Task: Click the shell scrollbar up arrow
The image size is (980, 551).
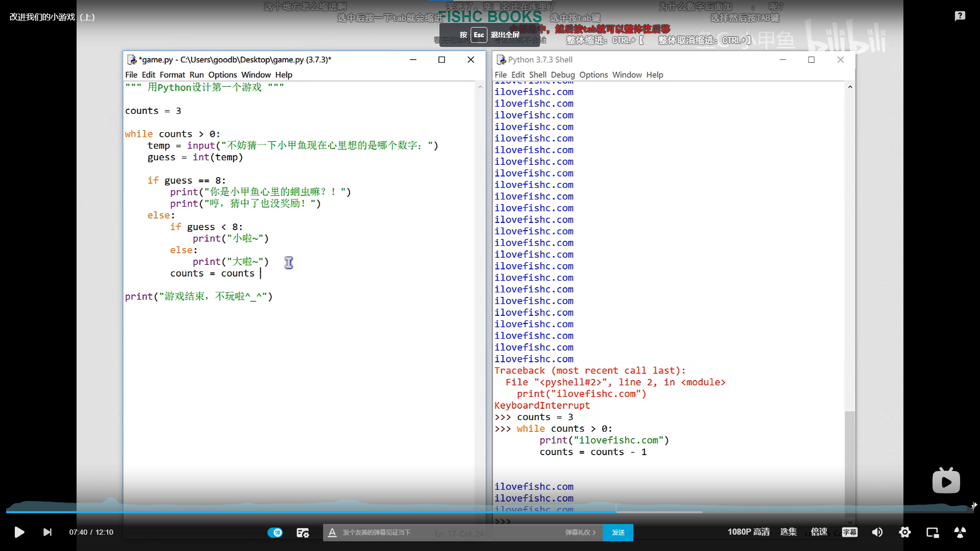Action: 850,87
